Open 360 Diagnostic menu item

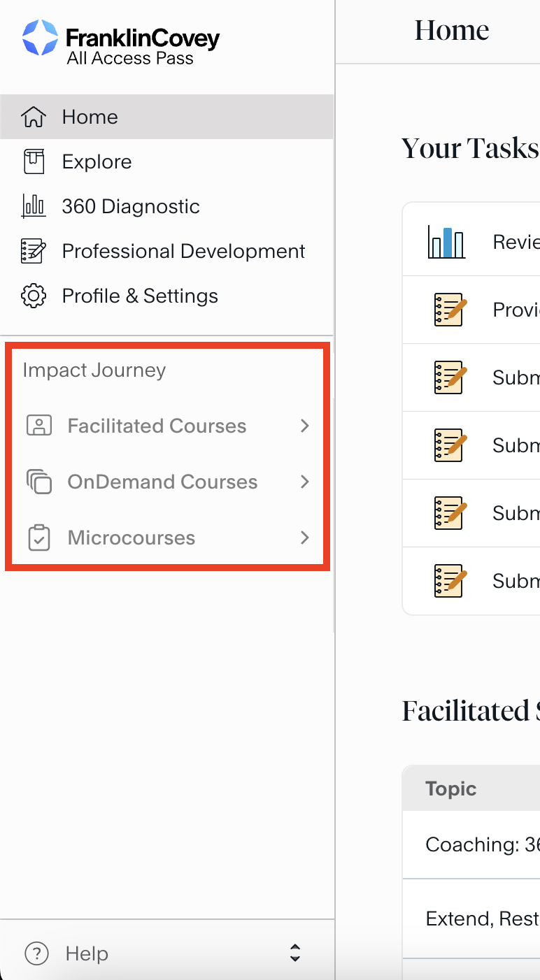pyautogui.click(x=131, y=206)
